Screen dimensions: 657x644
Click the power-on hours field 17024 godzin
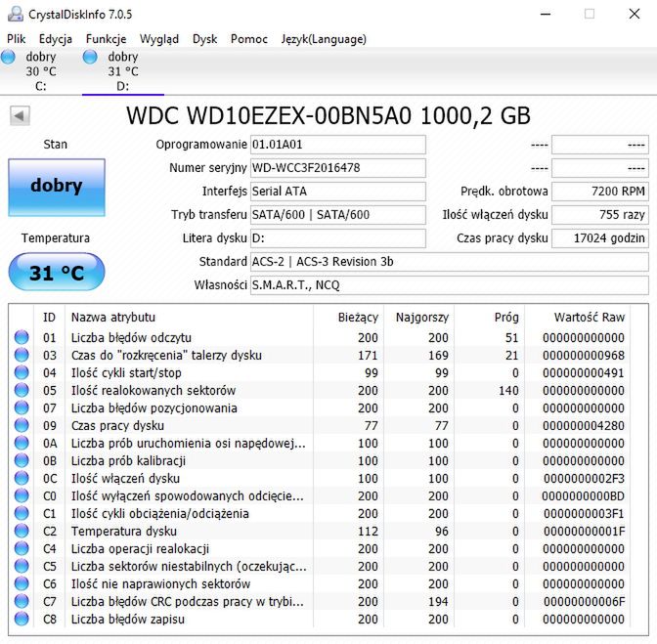(x=600, y=238)
